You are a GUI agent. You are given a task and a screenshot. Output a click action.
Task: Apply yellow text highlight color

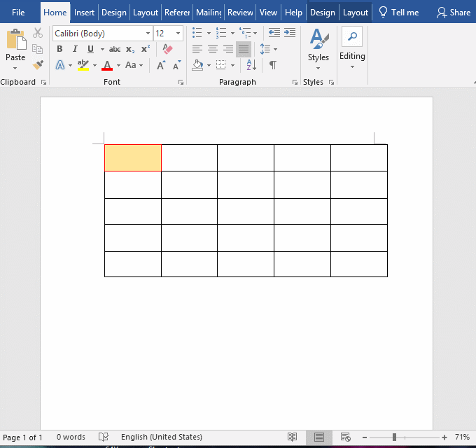[83, 65]
